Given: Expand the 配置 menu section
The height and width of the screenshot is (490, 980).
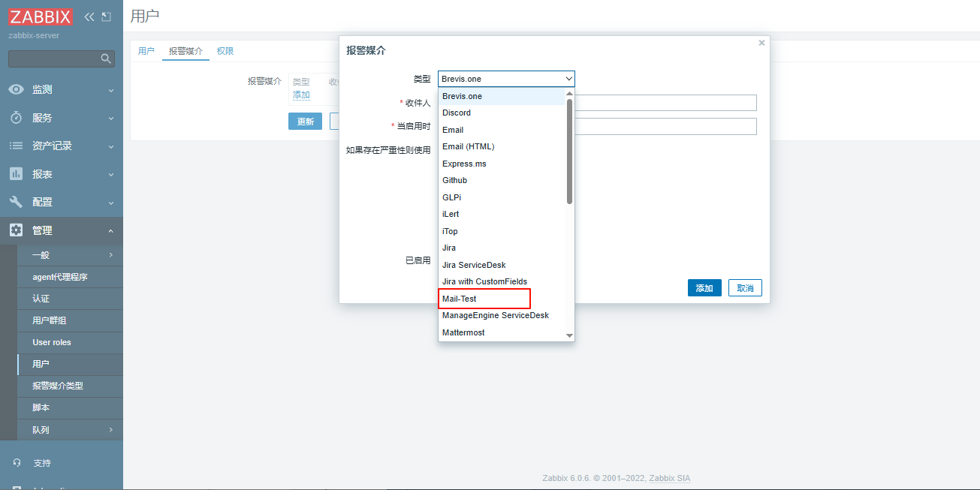Looking at the screenshot, I should 62,202.
